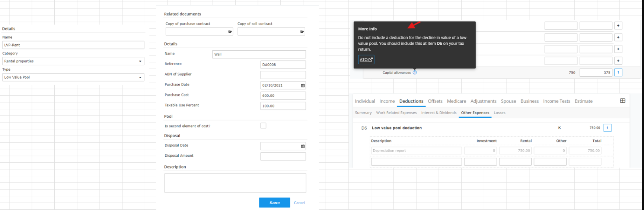The image size is (644, 210).
Task: Click the Capital allowances help question icon
Action: [x=415, y=73]
